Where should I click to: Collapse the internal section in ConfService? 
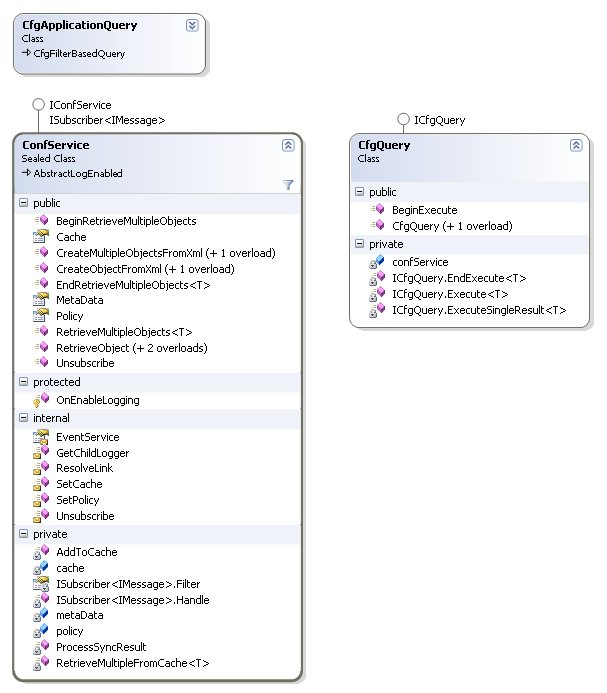coord(24,418)
